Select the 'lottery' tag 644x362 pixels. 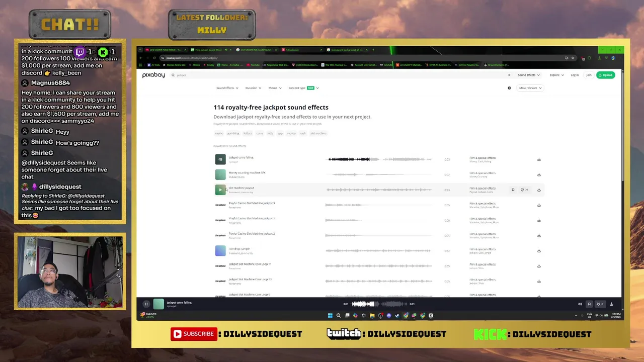248,133
